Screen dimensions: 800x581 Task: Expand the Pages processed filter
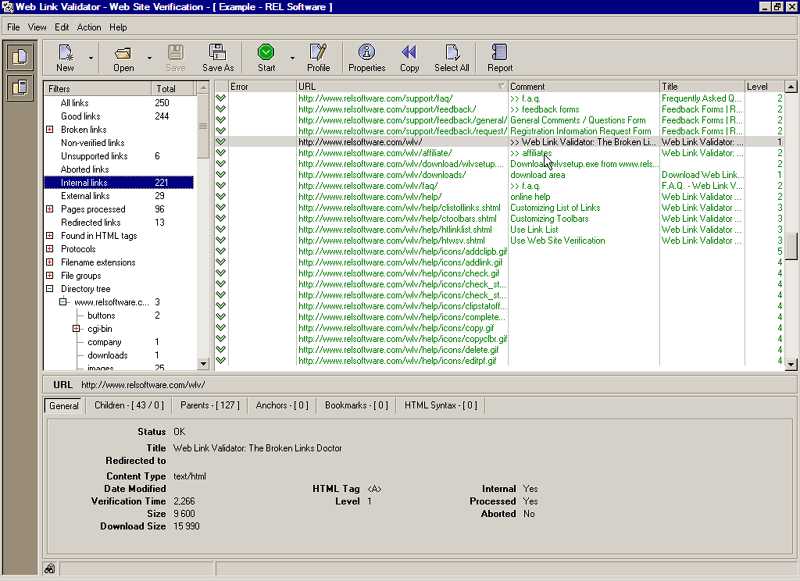49,209
